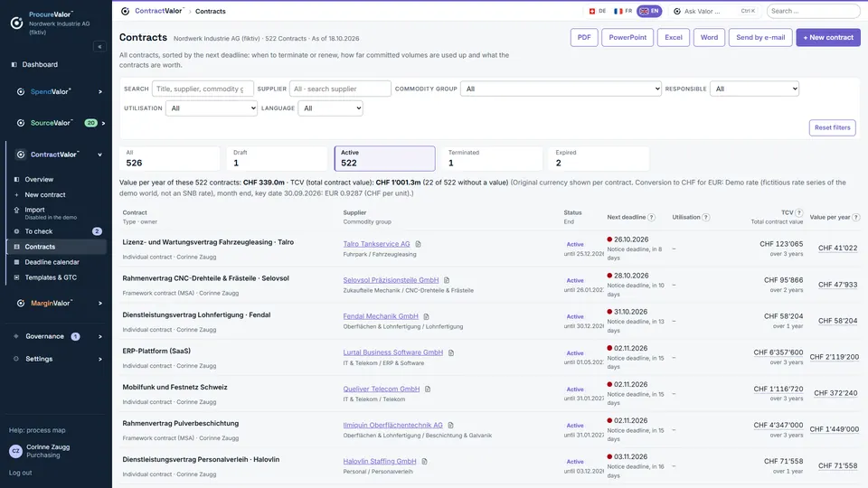Show help for TCV column
This screenshot has height=488, width=868.
(x=798, y=212)
